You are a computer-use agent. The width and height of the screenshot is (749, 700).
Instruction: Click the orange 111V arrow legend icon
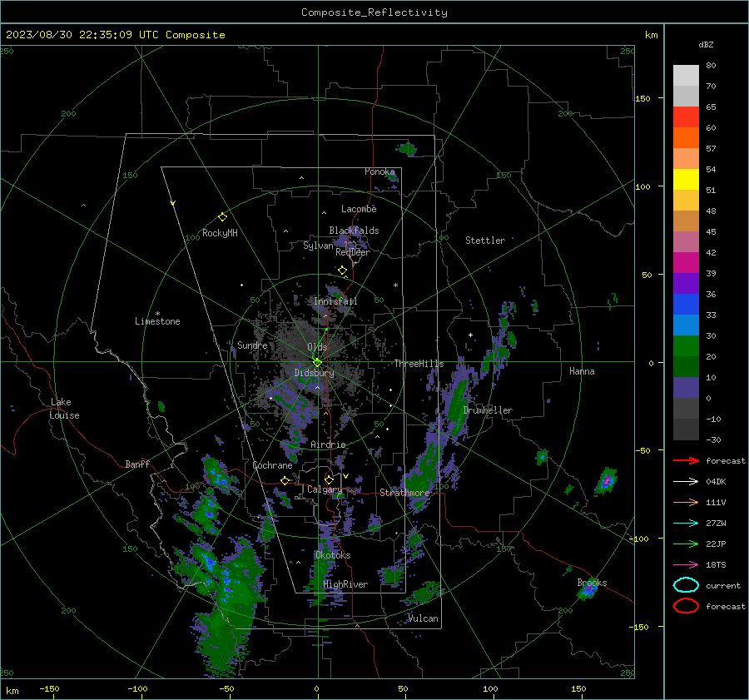click(686, 502)
